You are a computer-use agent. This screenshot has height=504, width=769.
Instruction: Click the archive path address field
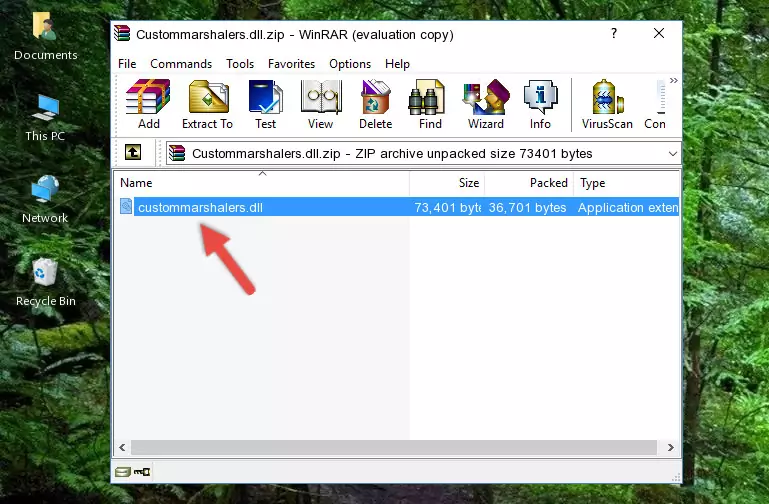coord(423,153)
